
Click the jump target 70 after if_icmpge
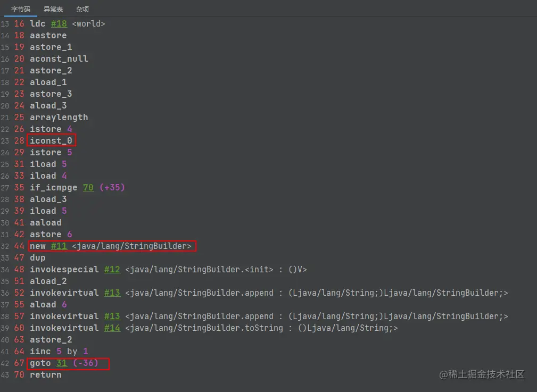[88, 187]
